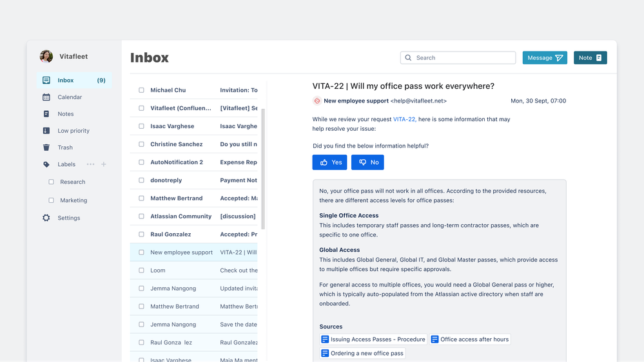Open Labels more options ellipsis
Viewport: 644px width, 362px height.
pyautogui.click(x=90, y=164)
